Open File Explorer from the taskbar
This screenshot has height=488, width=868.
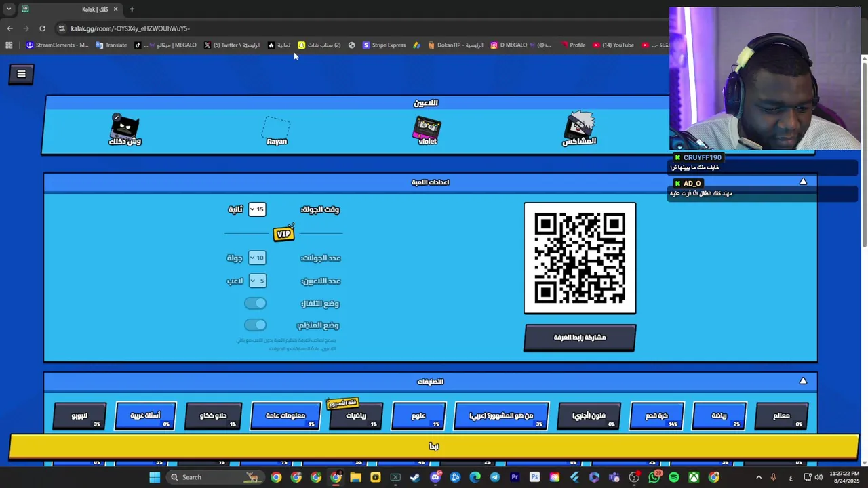355,477
